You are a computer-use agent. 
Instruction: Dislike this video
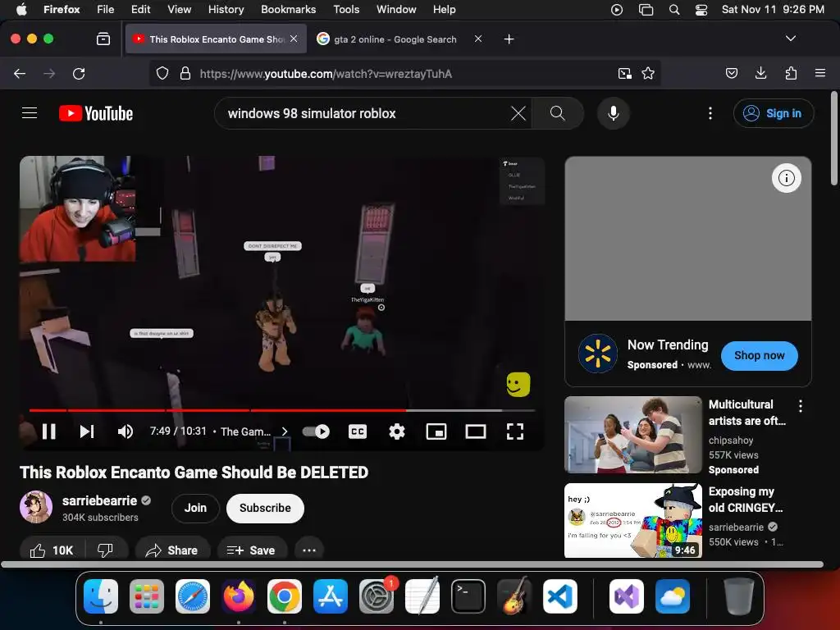point(106,550)
